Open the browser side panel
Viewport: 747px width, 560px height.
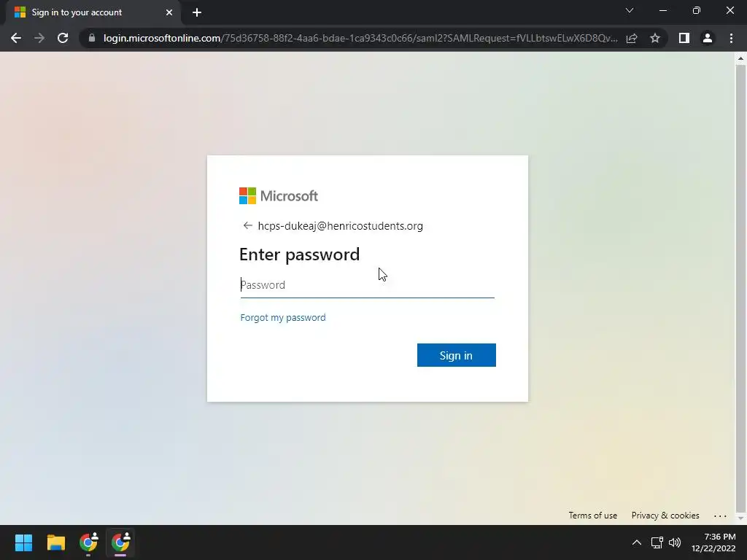(684, 38)
